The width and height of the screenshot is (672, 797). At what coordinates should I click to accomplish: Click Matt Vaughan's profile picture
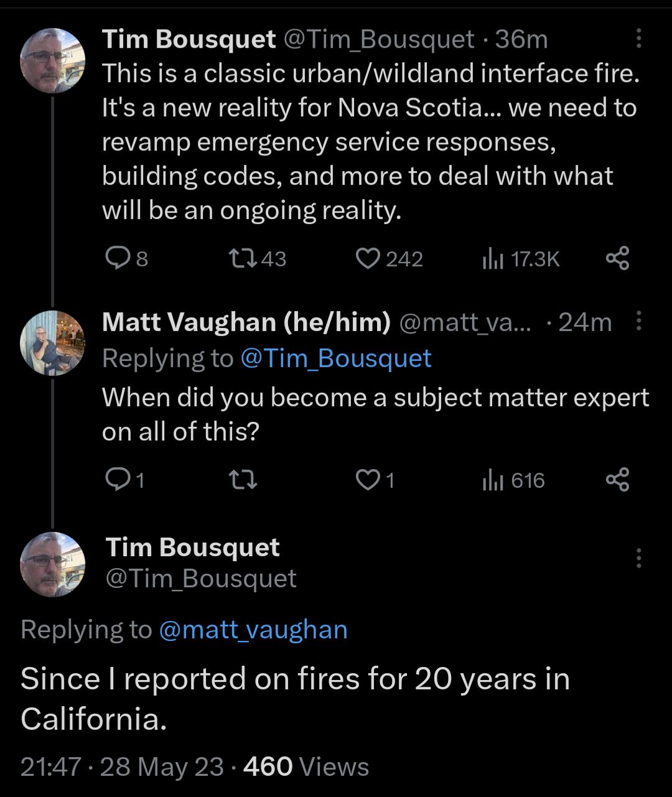(53, 342)
